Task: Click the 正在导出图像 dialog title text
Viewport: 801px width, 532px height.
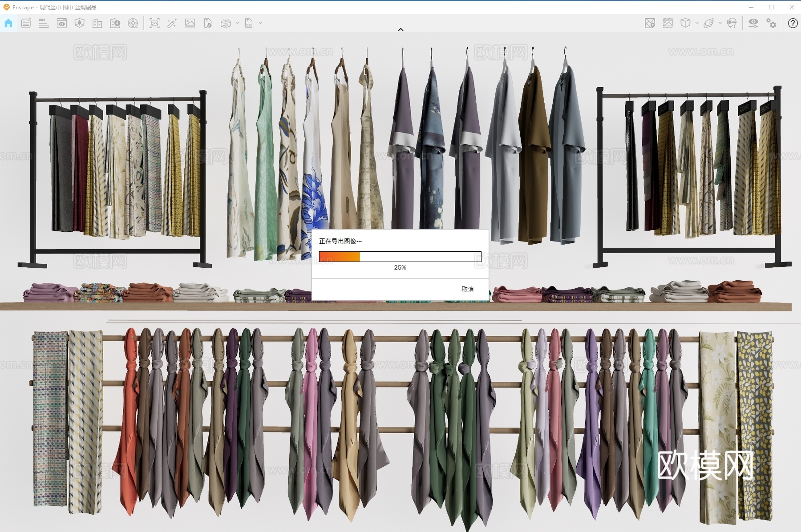Action: tap(340, 241)
